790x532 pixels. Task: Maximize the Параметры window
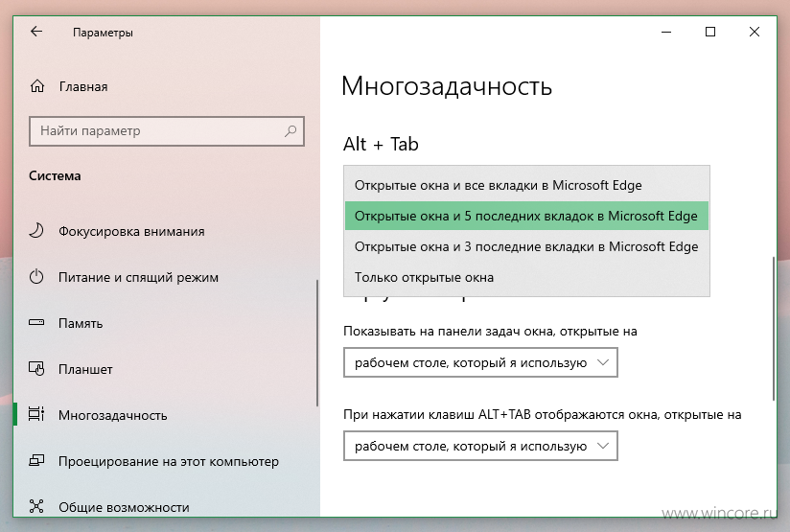pos(710,32)
